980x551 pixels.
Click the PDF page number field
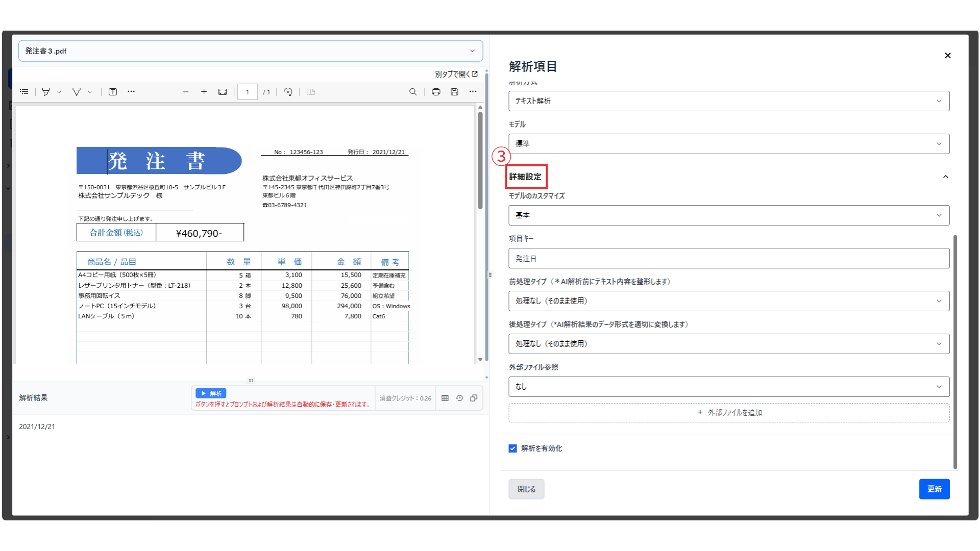[x=248, y=92]
